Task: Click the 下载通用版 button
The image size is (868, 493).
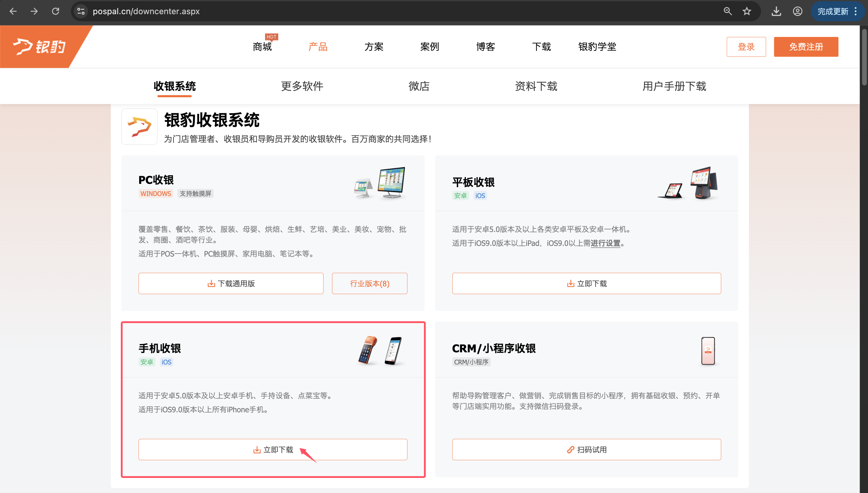Action: click(x=231, y=283)
